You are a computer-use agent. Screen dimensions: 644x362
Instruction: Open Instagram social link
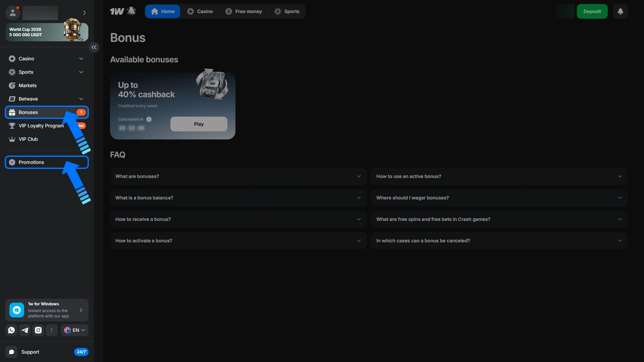(38, 330)
